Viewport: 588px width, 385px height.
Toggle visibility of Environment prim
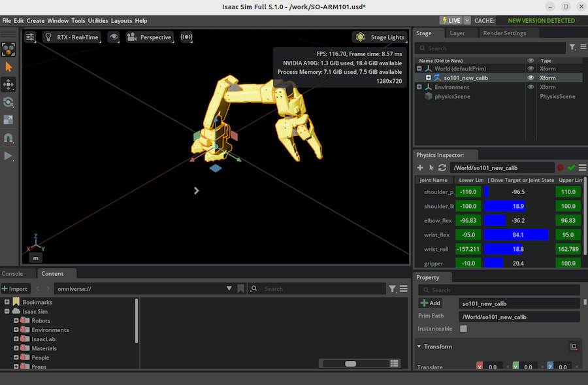[531, 87]
